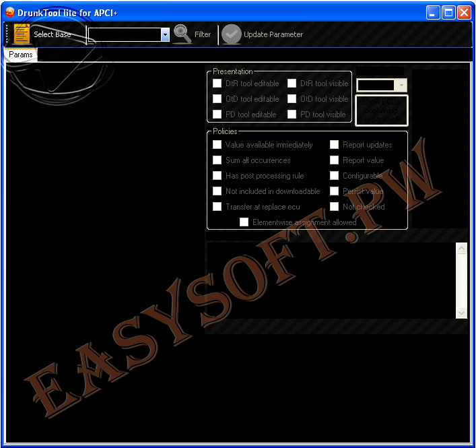Click the Filter magnifier icon
476x448 pixels.
(182, 34)
